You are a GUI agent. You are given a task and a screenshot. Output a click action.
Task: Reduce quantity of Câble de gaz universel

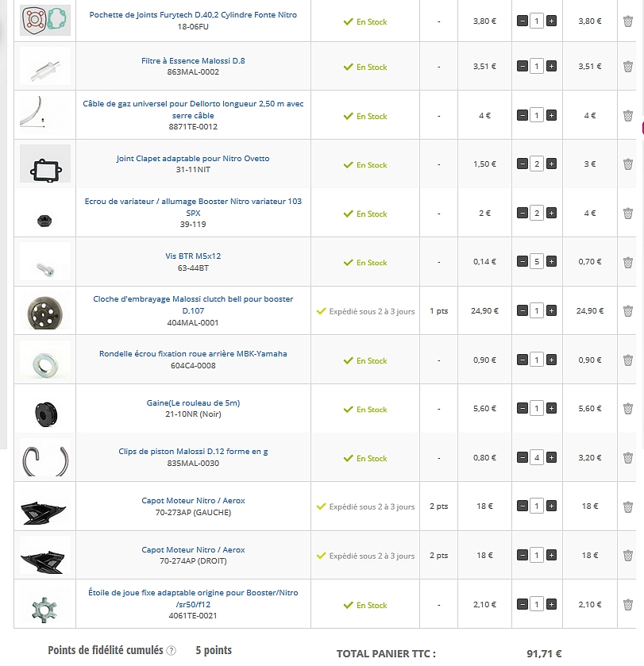(523, 115)
